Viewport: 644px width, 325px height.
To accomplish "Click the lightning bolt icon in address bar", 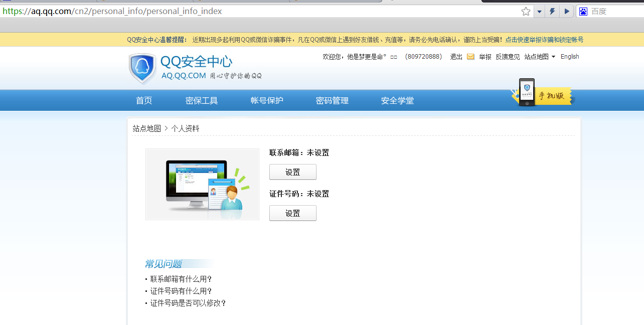I will [552, 12].
